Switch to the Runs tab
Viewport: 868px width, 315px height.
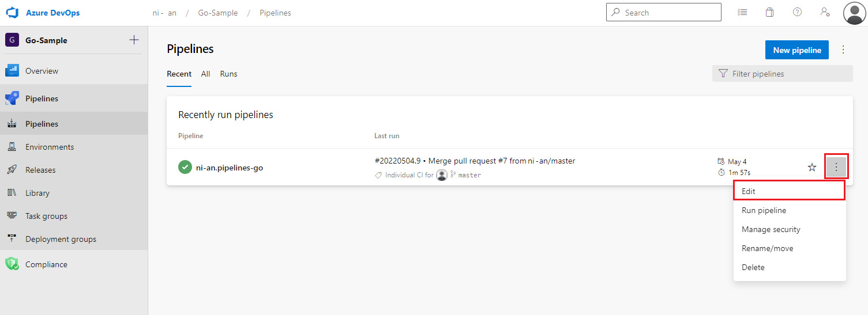coord(228,74)
